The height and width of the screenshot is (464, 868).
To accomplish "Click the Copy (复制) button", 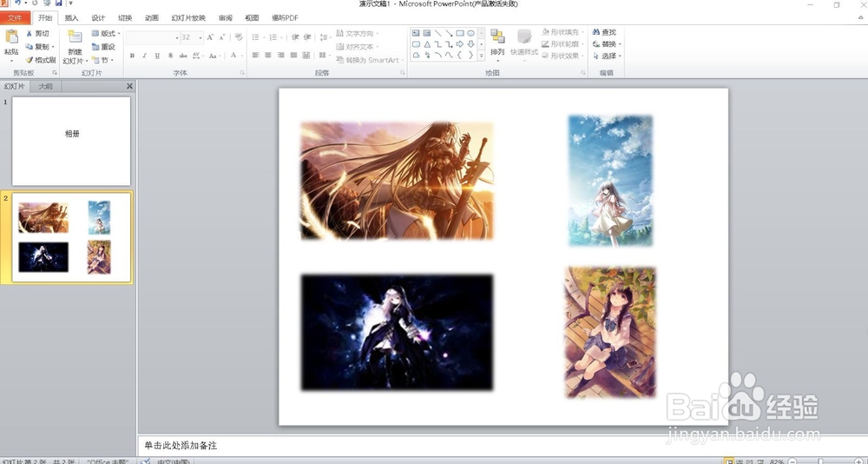I will (40, 47).
